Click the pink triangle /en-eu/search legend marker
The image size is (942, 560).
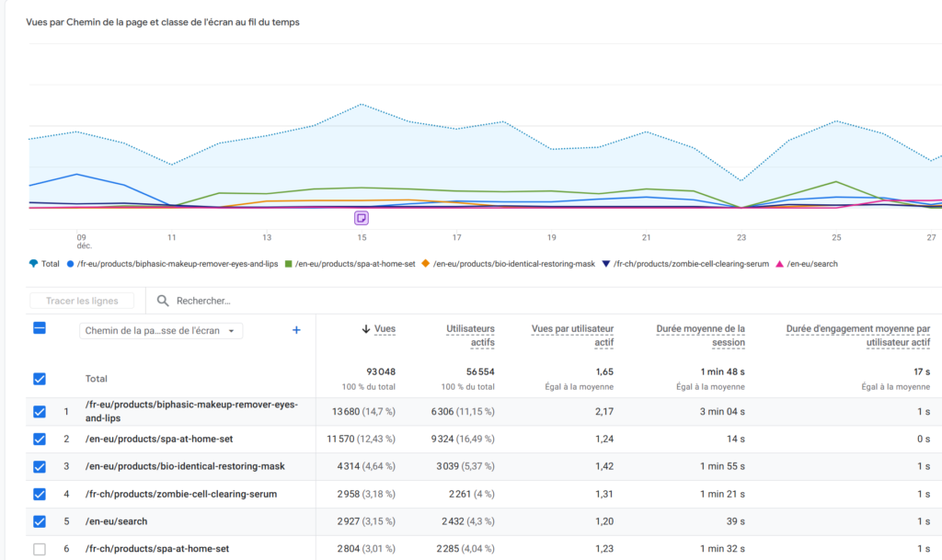pyautogui.click(x=780, y=264)
